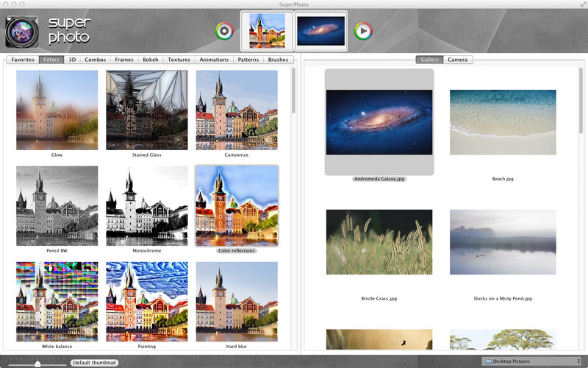Open the Desktop Pictures folder dropdown
The height and width of the screenshot is (368, 588).
pos(531,361)
